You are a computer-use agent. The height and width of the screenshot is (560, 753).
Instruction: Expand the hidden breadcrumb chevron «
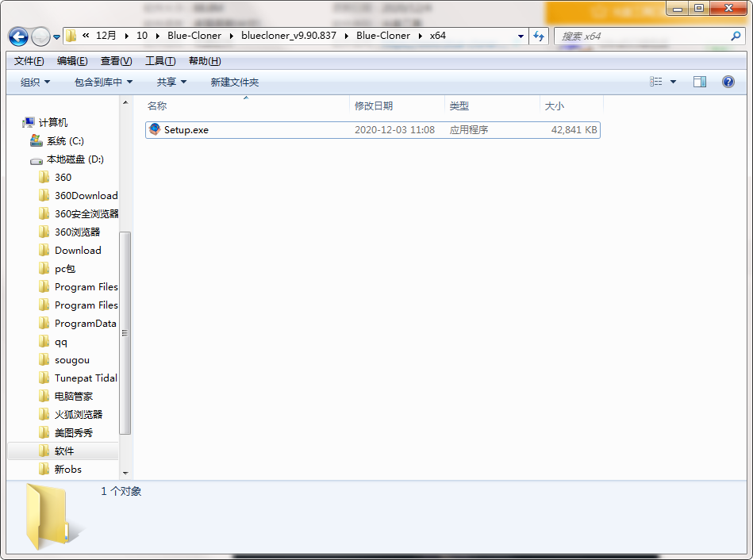[x=86, y=36]
